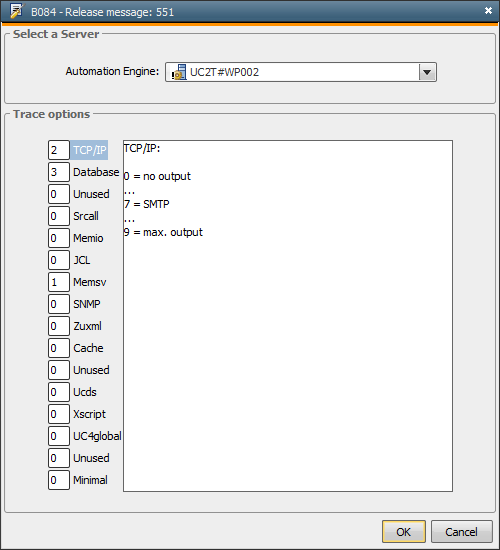Select the Minimal trace value field

point(59,480)
